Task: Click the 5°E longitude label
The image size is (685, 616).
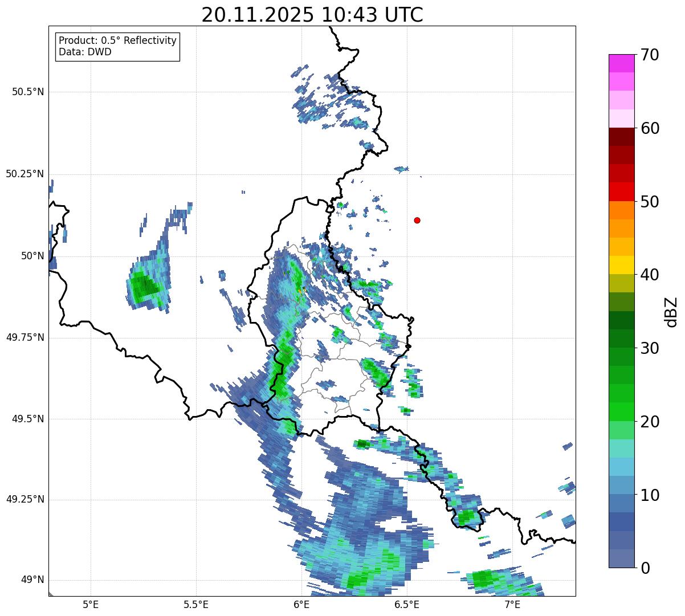Action: tap(91, 605)
